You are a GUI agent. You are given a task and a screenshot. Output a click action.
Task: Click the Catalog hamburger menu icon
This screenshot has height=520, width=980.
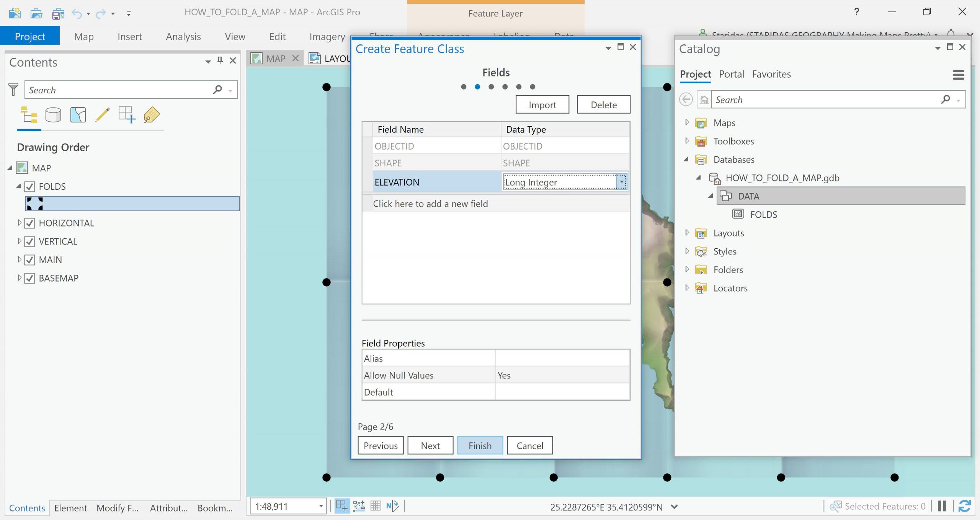(x=958, y=75)
